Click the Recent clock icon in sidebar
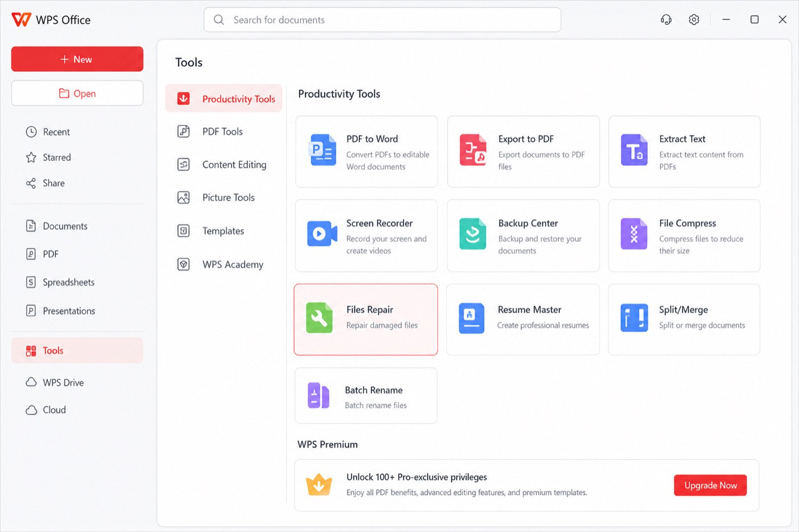 (x=31, y=132)
